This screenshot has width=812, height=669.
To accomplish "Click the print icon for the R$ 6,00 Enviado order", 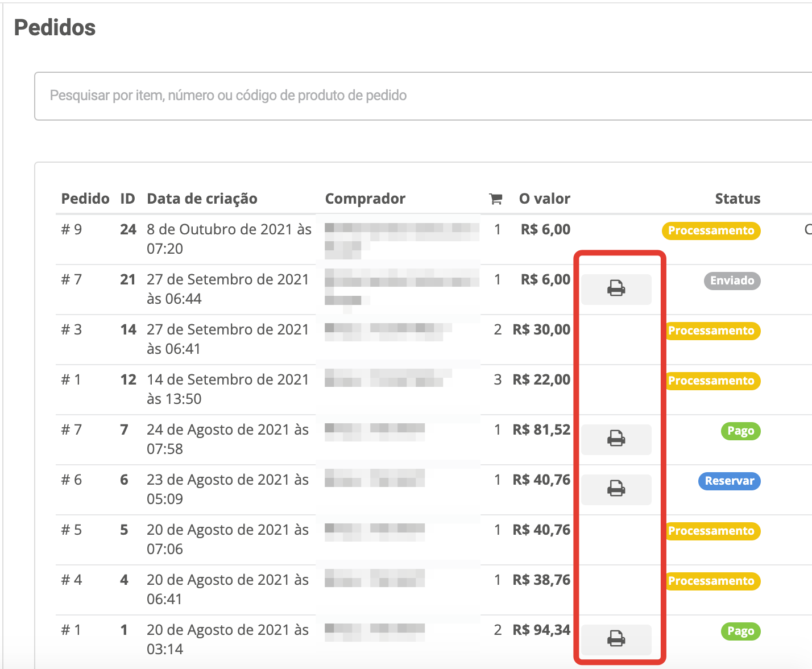I will coord(616,289).
